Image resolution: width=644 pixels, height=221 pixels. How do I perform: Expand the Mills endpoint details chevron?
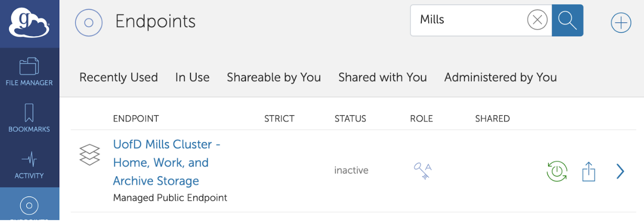click(x=620, y=172)
